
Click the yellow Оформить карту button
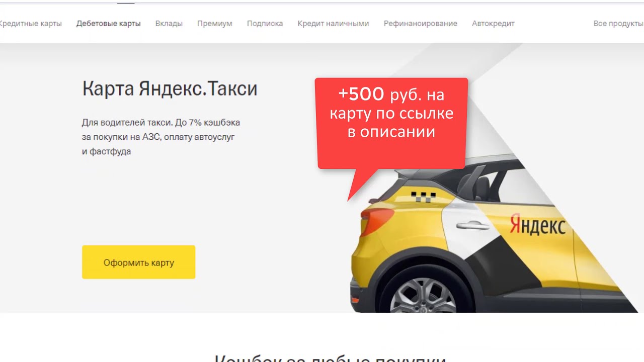click(x=139, y=262)
